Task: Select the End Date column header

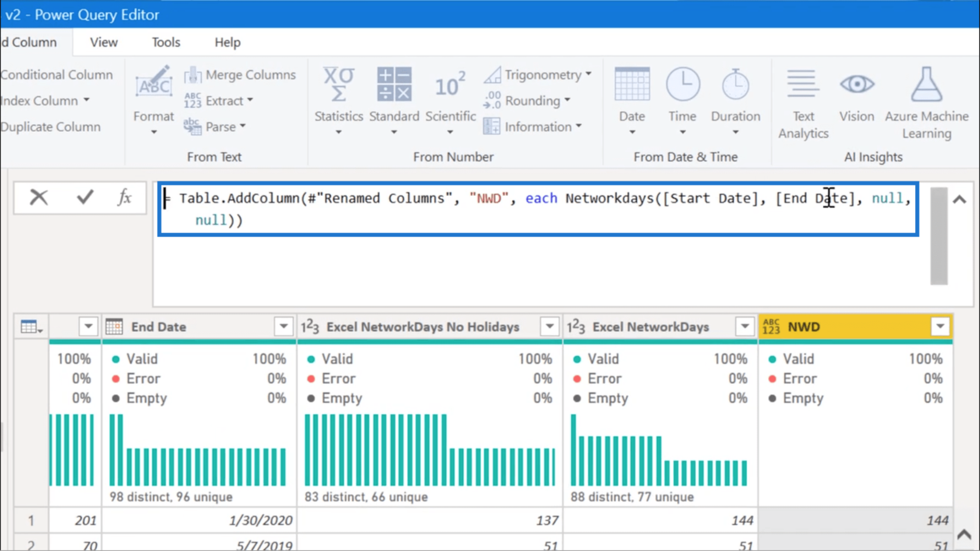Action: click(x=199, y=327)
